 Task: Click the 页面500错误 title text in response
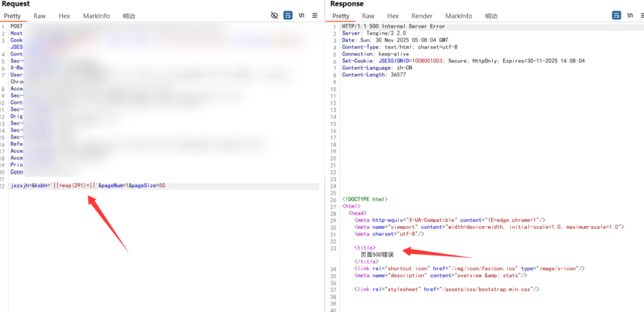(377, 254)
